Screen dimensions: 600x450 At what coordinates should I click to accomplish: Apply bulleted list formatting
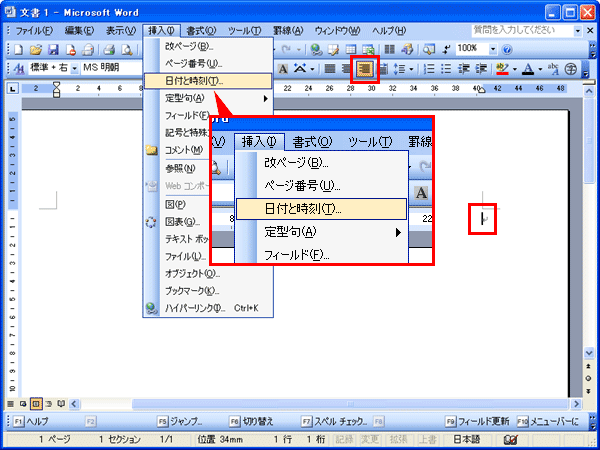(446, 69)
